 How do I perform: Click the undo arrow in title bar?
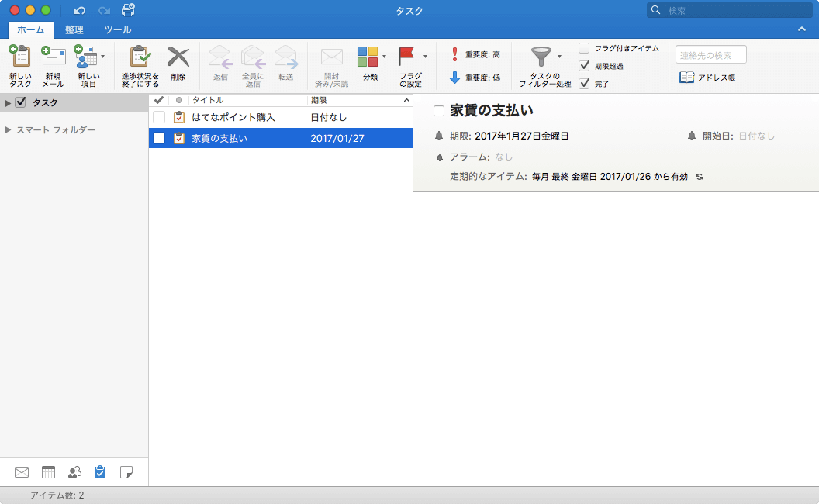coord(79,10)
